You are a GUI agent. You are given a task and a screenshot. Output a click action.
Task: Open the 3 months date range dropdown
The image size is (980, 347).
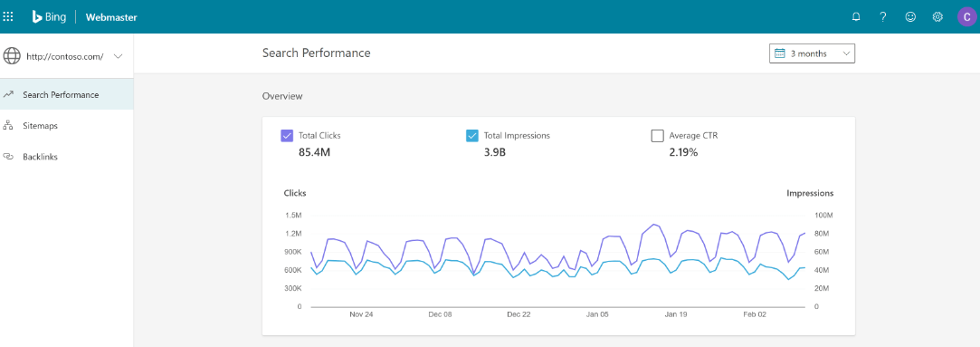click(x=812, y=53)
